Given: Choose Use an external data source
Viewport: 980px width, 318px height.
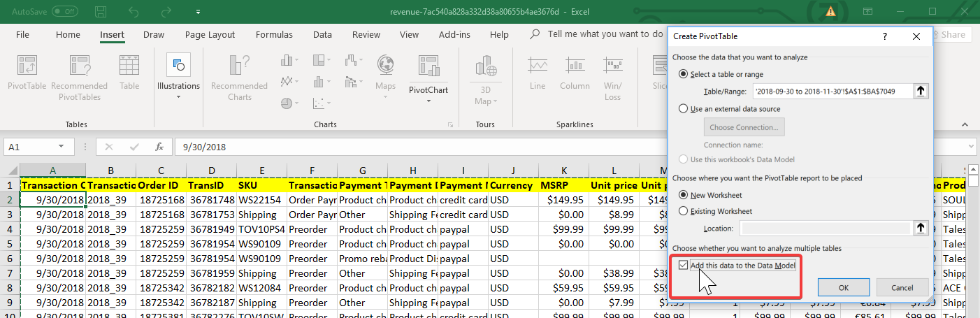Looking at the screenshot, I should [x=684, y=109].
